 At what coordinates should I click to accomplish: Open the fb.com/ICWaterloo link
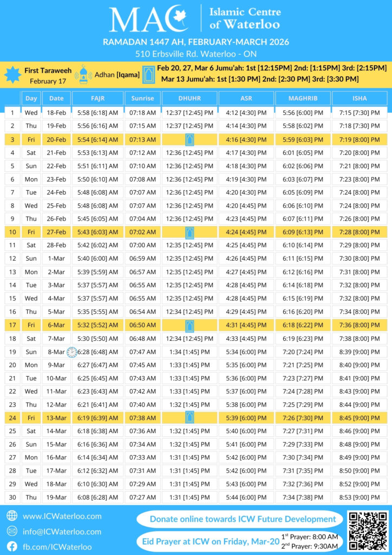57,547
